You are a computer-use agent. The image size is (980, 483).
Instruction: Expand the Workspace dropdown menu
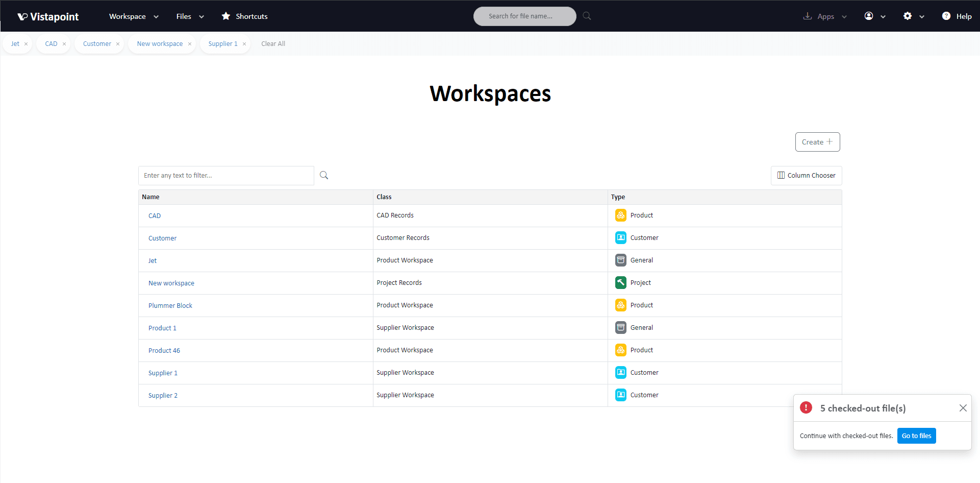click(x=134, y=16)
